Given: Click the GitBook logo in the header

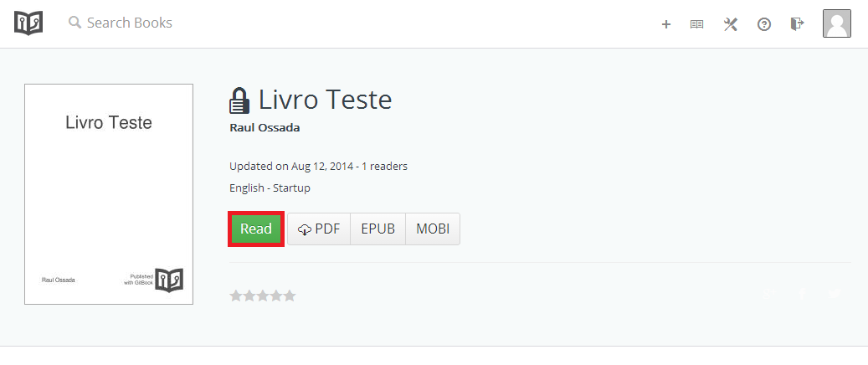Looking at the screenshot, I should (28, 23).
